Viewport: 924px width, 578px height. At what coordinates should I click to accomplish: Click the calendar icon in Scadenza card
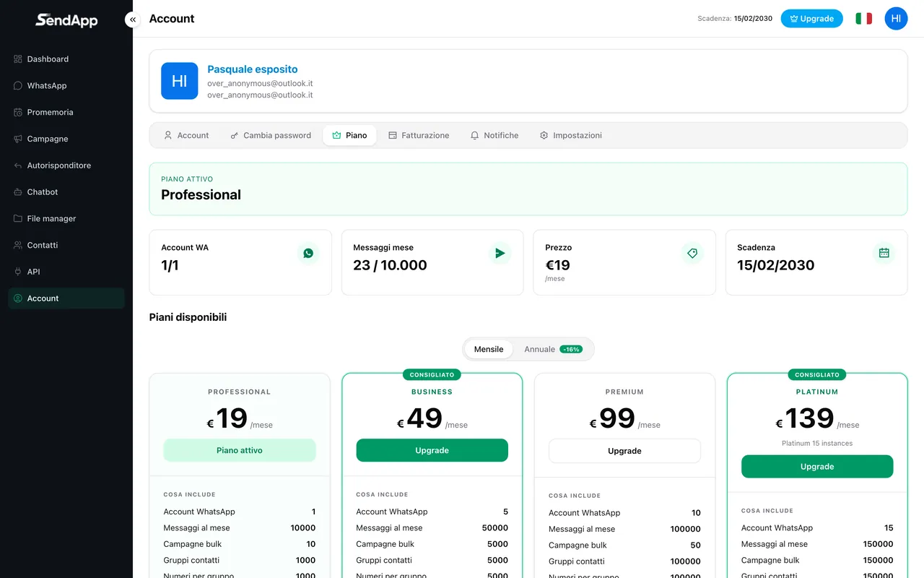pyautogui.click(x=884, y=253)
